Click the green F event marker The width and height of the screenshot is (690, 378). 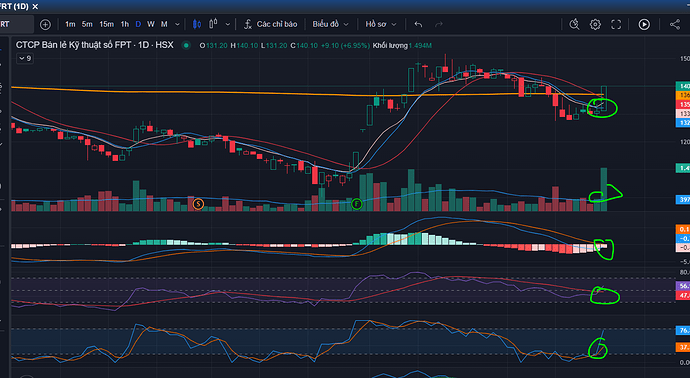click(357, 204)
